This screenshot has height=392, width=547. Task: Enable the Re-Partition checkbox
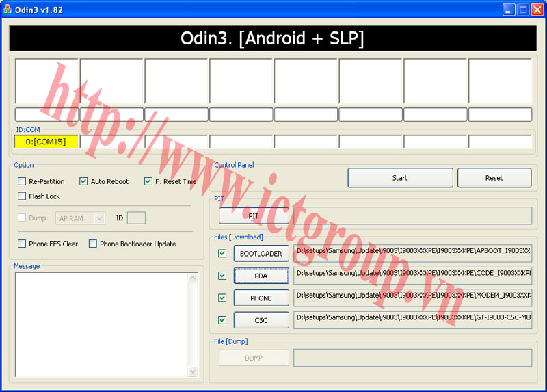tap(22, 181)
